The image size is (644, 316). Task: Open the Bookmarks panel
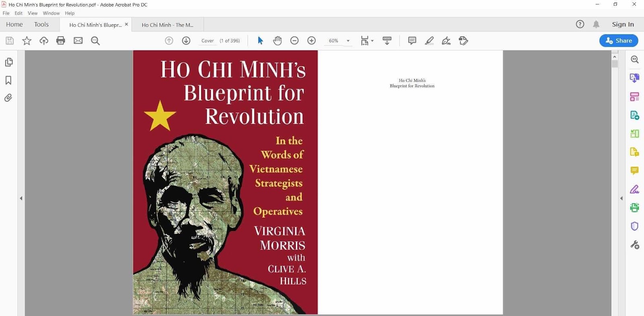coord(8,80)
